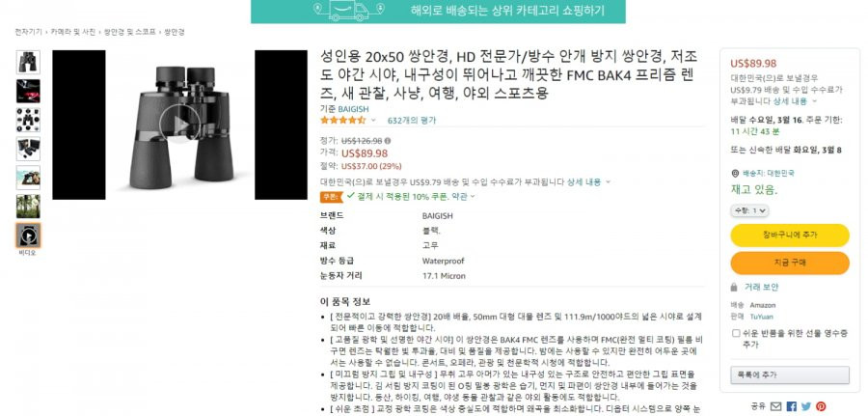Expand coupon terms 약관 chevron

(x=473, y=196)
